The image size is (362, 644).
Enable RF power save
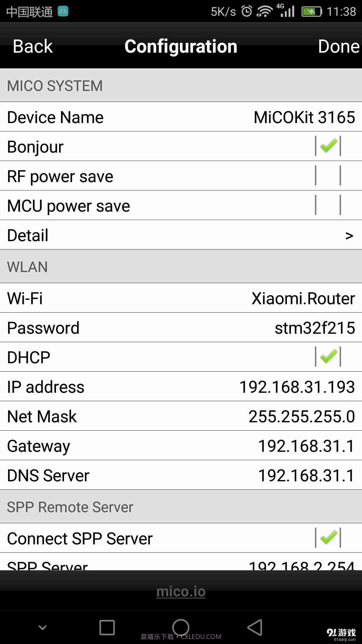pos(328,176)
